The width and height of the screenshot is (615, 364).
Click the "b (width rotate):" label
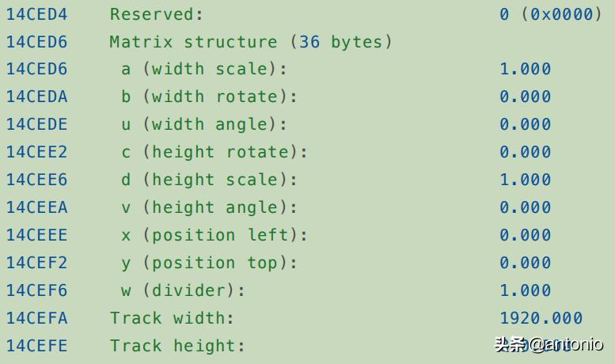(x=210, y=97)
